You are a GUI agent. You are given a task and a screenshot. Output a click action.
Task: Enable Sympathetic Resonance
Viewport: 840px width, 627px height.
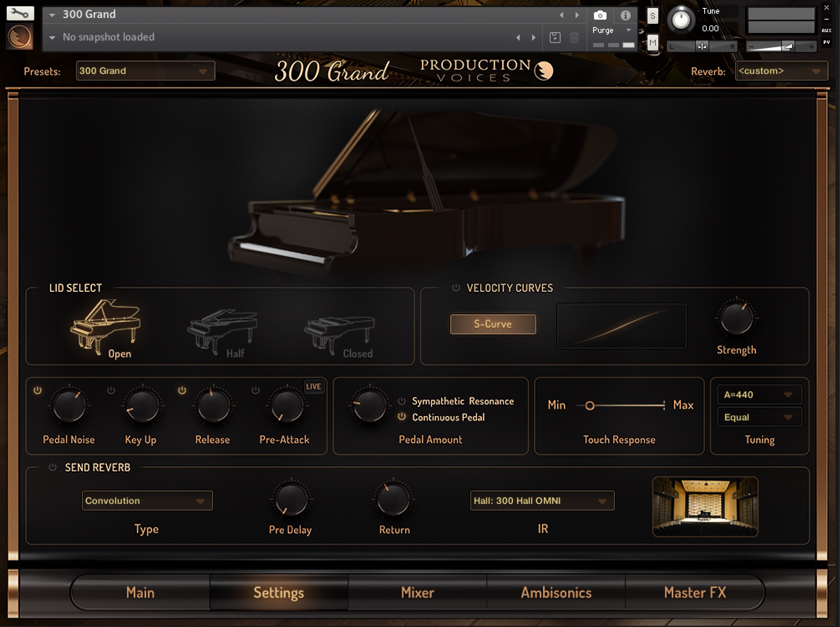[402, 401]
